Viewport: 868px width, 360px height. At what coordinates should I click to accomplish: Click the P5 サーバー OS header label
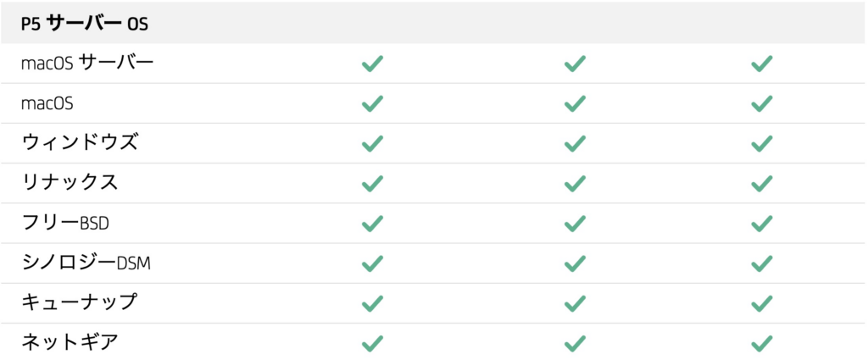pyautogui.click(x=85, y=23)
